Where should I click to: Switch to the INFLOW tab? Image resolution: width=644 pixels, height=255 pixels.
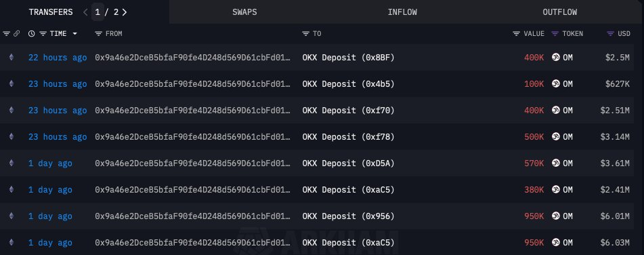402,12
